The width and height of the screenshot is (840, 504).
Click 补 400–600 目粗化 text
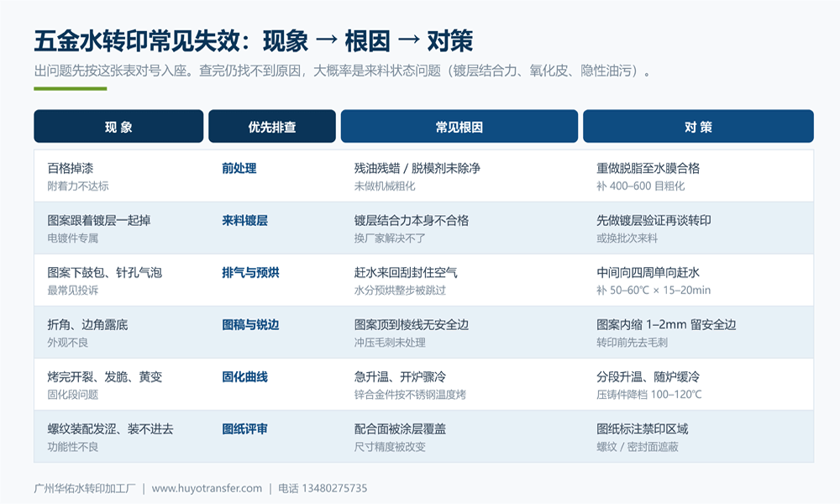click(641, 186)
